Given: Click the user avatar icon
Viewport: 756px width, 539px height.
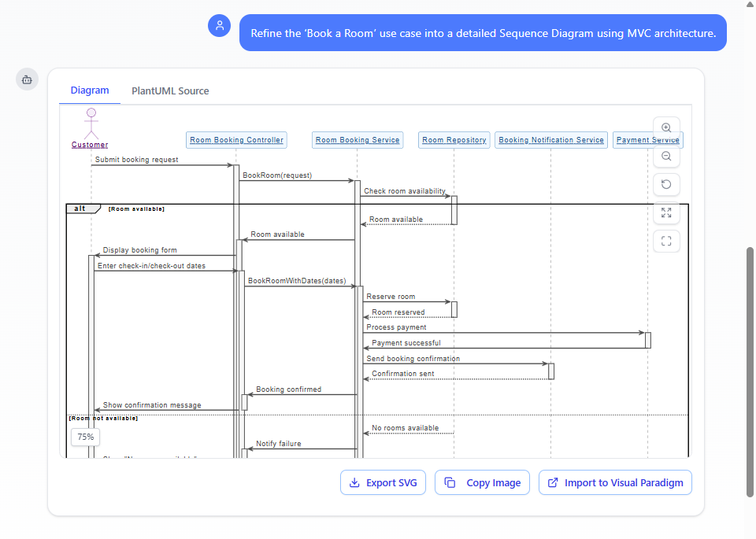Looking at the screenshot, I should (219, 26).
